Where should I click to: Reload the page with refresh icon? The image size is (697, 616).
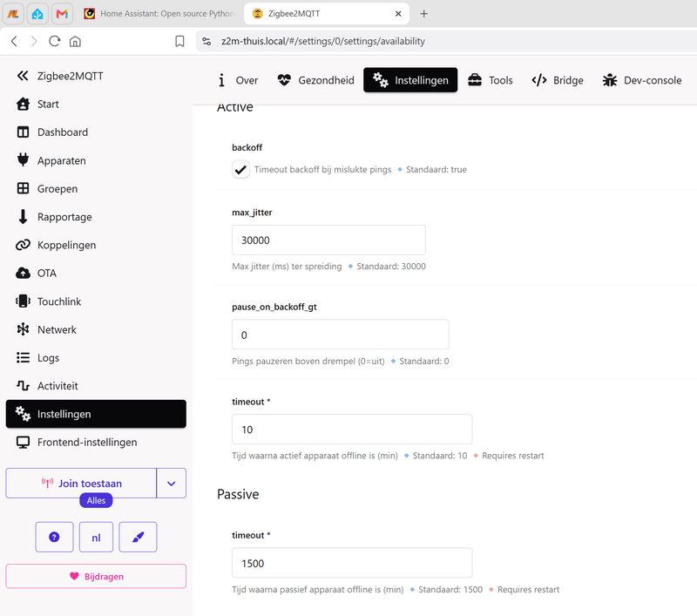[x=54, y=41]
